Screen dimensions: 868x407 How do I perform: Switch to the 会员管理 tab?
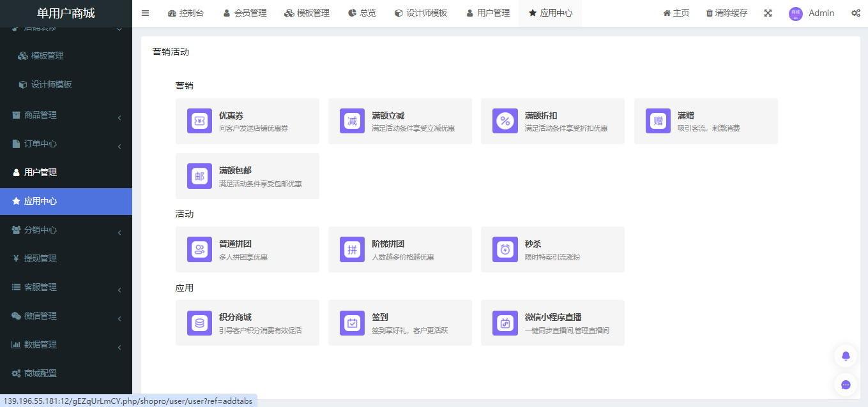coord(245,13)
